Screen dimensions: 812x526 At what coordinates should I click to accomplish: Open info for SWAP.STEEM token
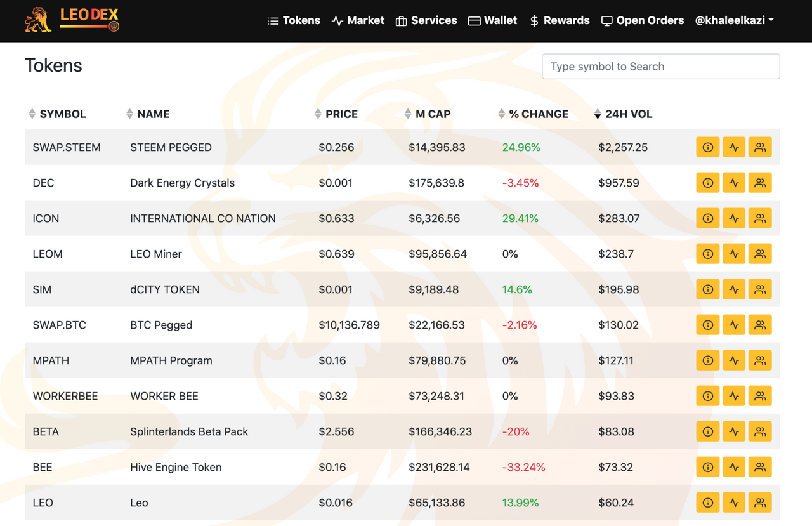[x=708, y=147]
